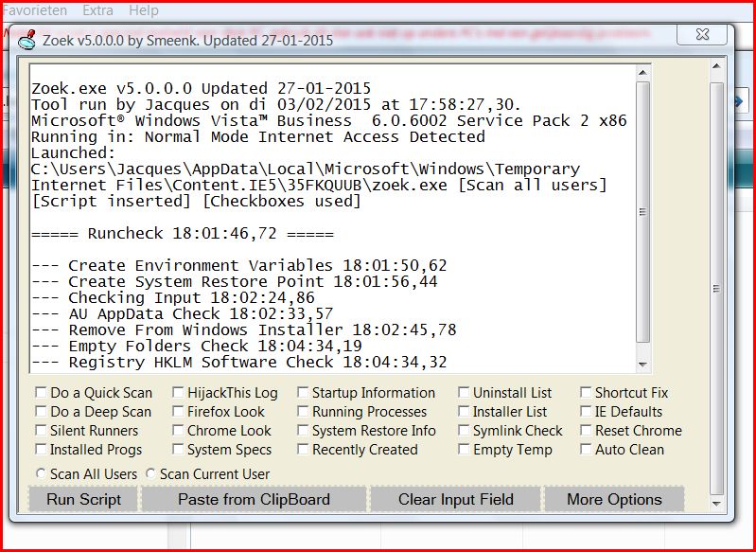
Task: Enable the IE Defaults checkbox
Action: 586,411
